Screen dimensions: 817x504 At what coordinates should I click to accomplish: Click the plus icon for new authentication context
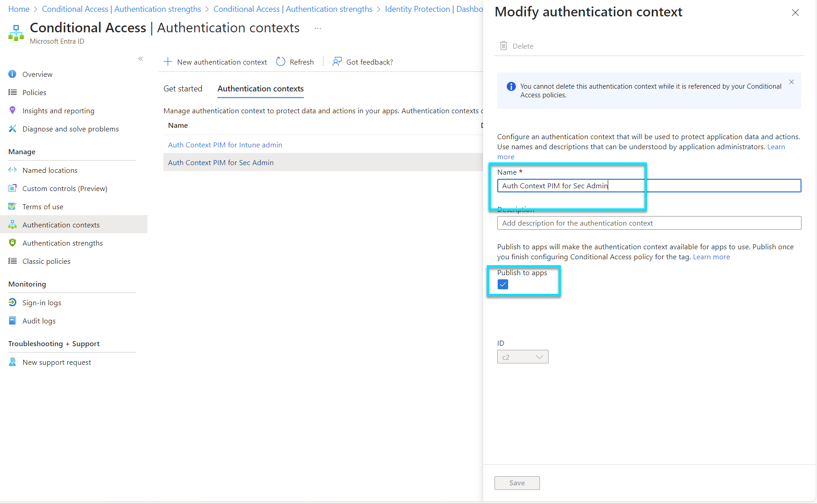[168, 62]
